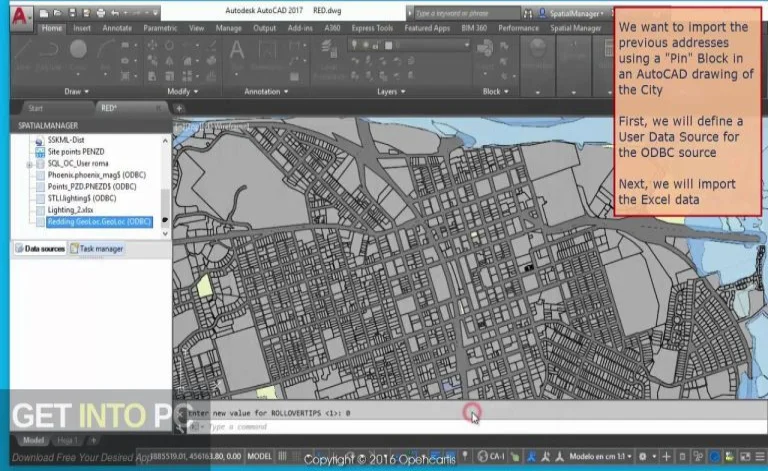
Task: Select the Arc tool in Draw panel
Action: click(105, 55)
